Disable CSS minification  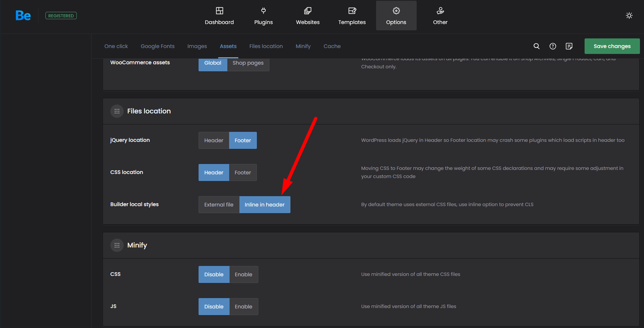tap(214, 274)
